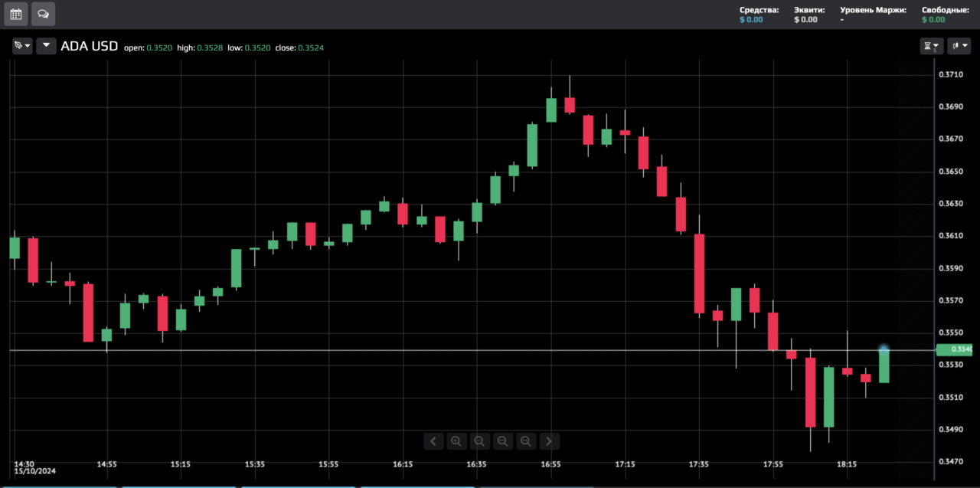Screen dimensions: 980x488
Task: Click the 0.3710 price axis label
Action: tap(952, 74)
